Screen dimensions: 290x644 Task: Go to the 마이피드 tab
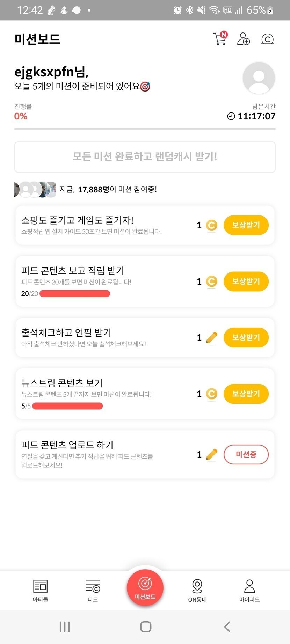pyautogui.click(x=249, y=590)
